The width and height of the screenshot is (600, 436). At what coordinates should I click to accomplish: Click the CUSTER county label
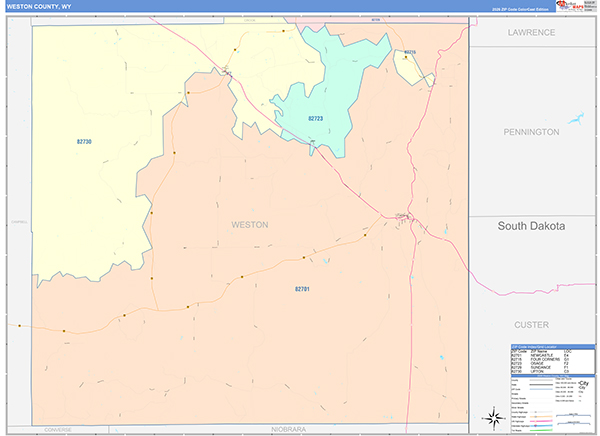[x=532, y=325]
